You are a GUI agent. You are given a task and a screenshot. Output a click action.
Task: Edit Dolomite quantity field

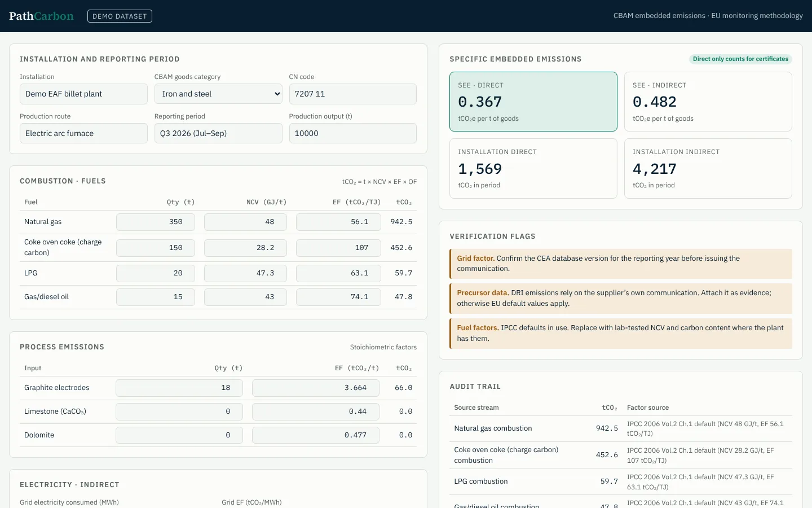pos(179,435)
